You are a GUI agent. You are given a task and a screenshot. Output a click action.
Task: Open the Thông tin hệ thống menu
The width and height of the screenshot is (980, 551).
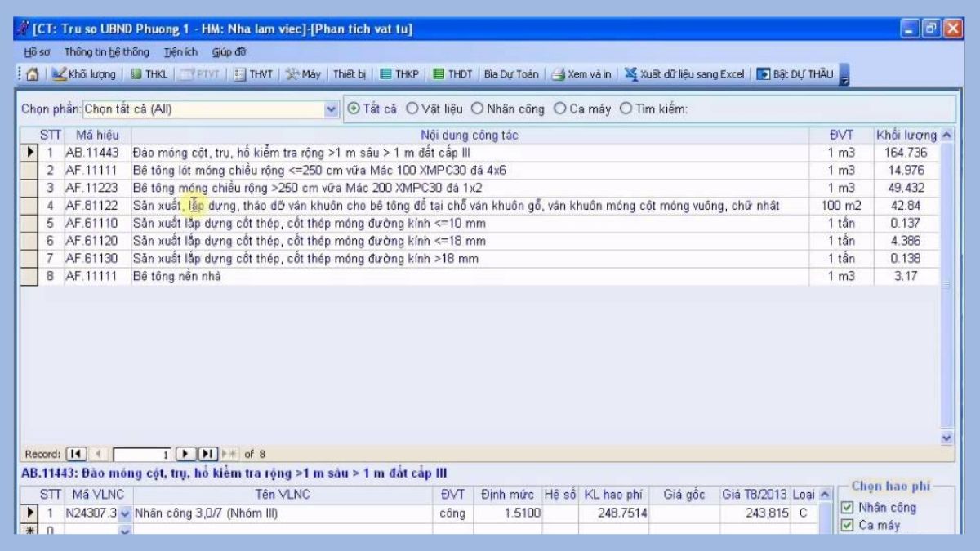click(x=107, y=52)
